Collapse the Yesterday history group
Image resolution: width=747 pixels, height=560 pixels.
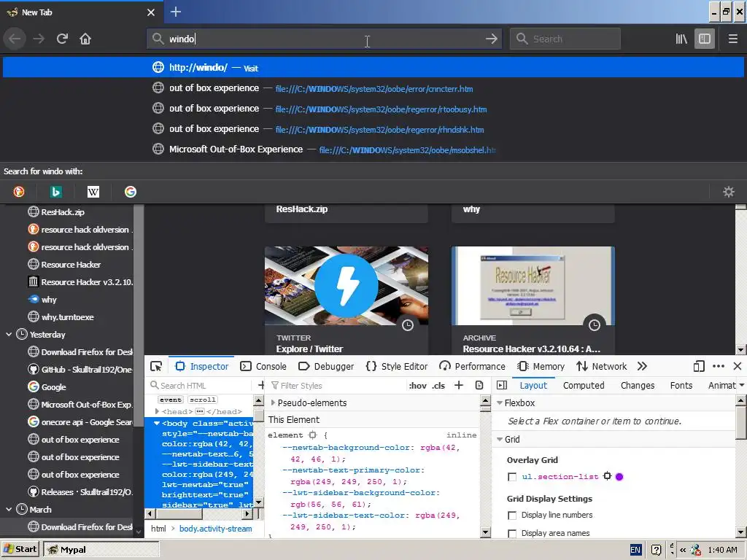[x=9, y=335]
